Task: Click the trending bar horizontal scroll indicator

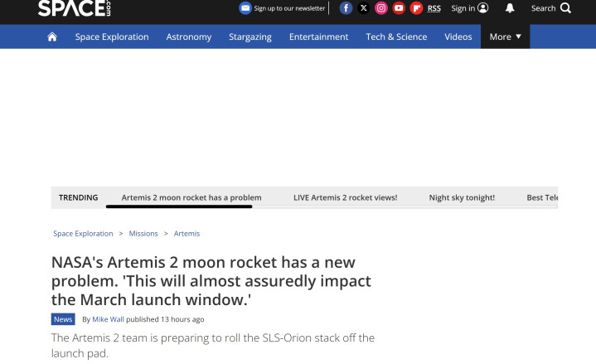Action: (x=179, y=206)
